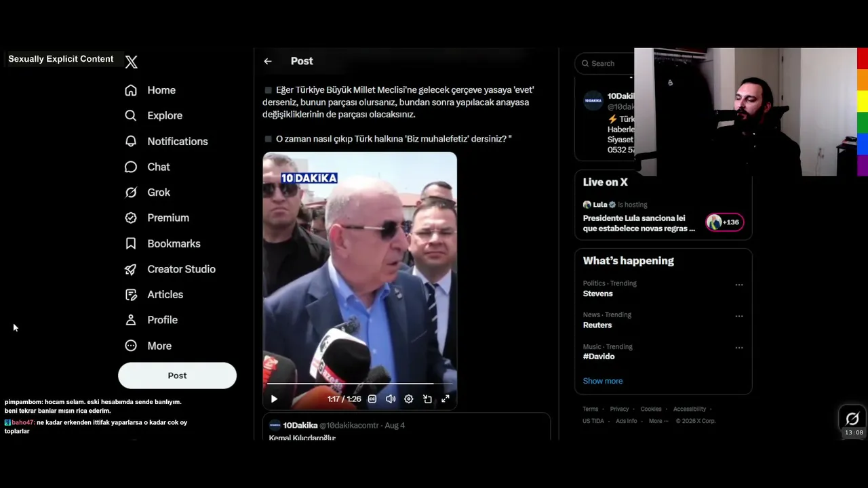Click the Profile person icon
This screenshot has height=488, width=868.
[131, 320]
